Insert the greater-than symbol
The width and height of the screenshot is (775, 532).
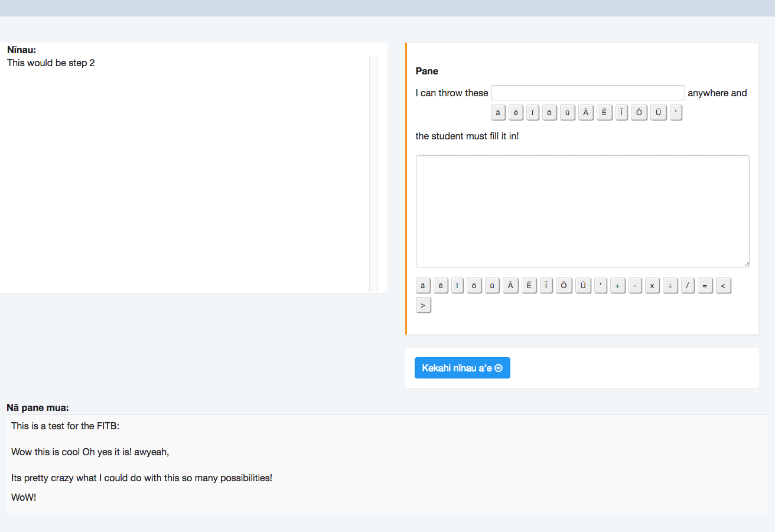tap(423, 305)
